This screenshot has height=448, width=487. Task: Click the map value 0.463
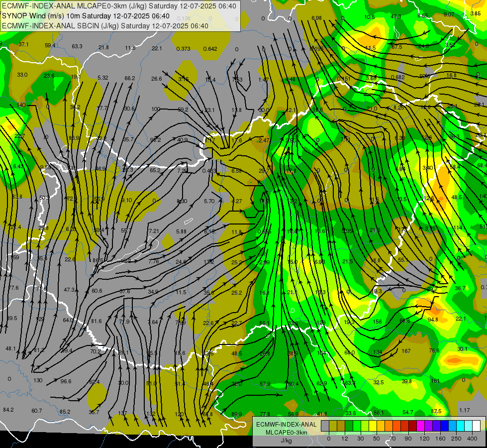click(209, 171)
